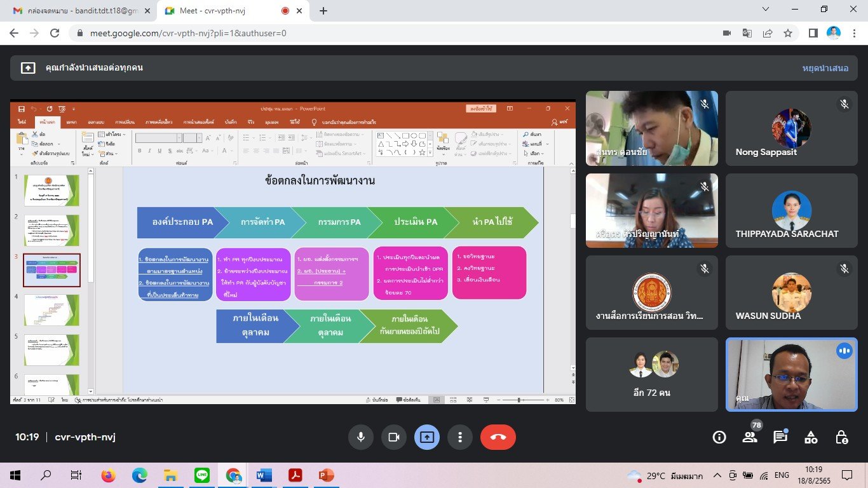Open host controls lock icon
Viewport: 868px width, 488px height.
(x=841, y=437)
